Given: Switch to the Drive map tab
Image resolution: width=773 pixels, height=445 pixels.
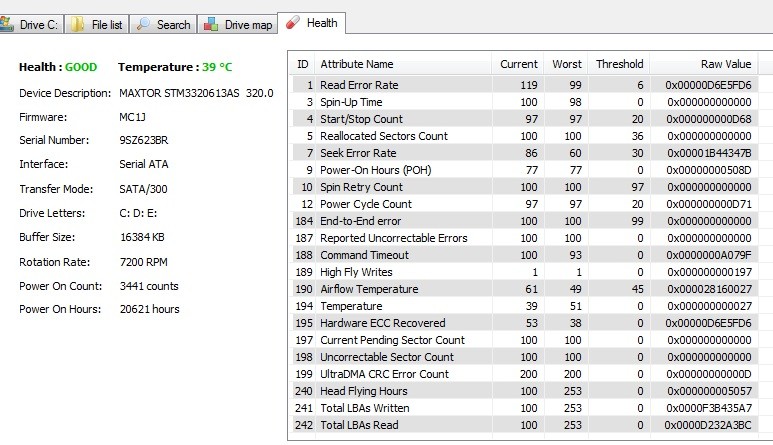Looking at the screenshot, I should click(238, 24).
